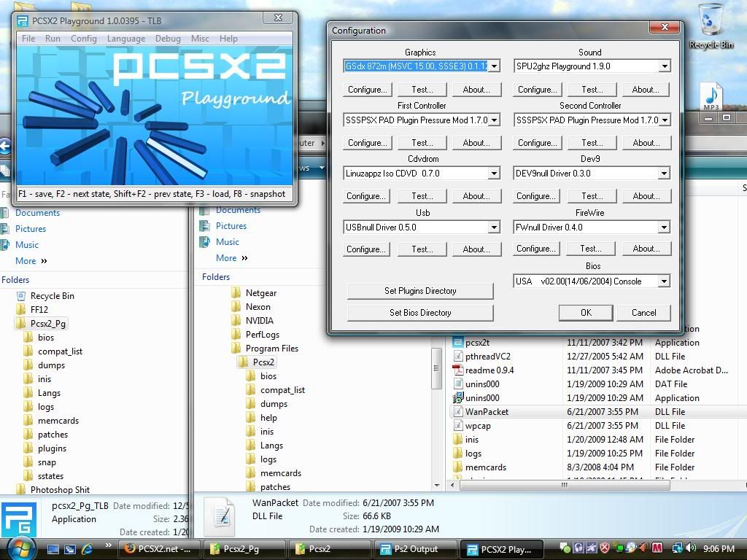Screen dimensions: 747x560
Task: Launch Internet Explorer from quick launch
Action: pos(88,549)
